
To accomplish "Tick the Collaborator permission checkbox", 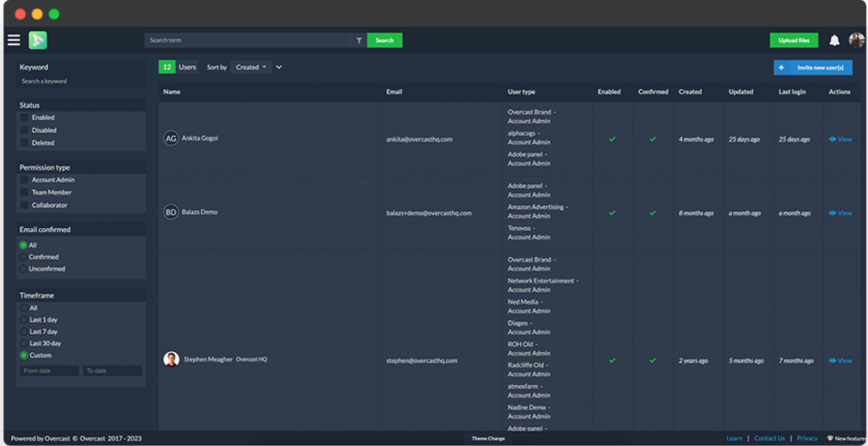I will (x=25, y=205).
